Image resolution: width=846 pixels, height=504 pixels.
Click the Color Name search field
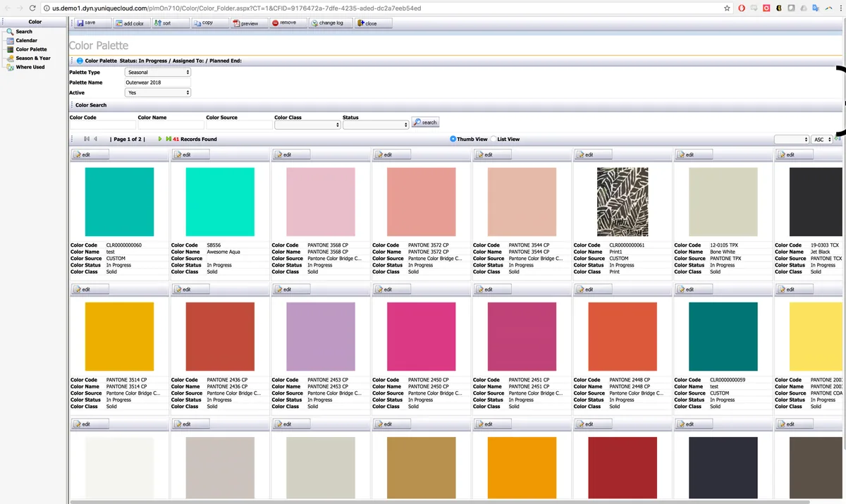coord(171,125)
